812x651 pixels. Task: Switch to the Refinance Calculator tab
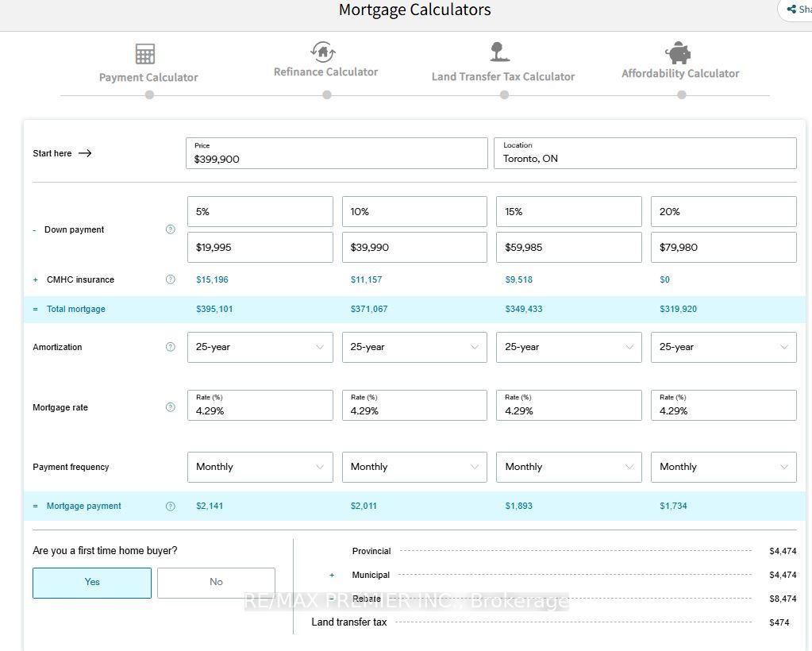(x=325, y=72)
